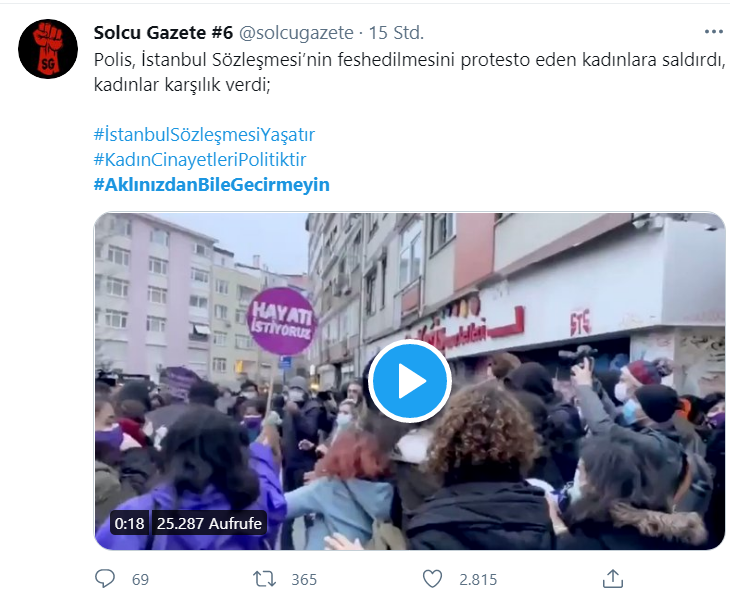Like the tweet with the heart icon

coord(432,579)
